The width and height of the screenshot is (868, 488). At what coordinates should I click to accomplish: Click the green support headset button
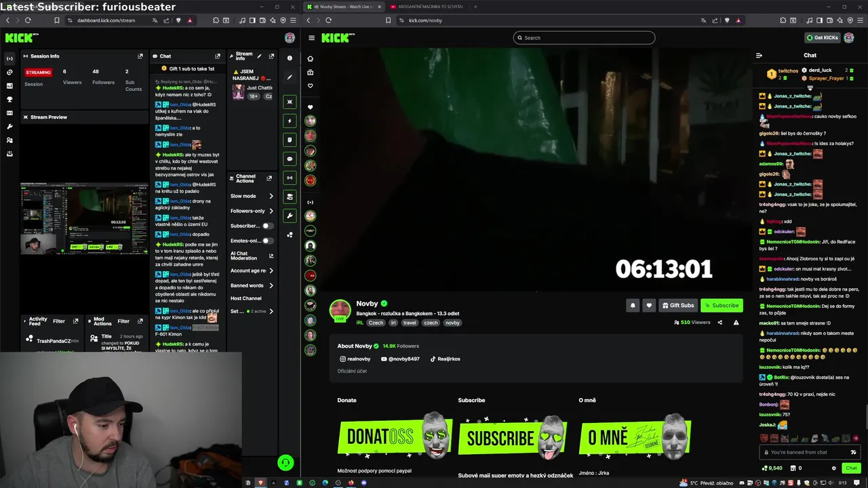pos(285,463)
